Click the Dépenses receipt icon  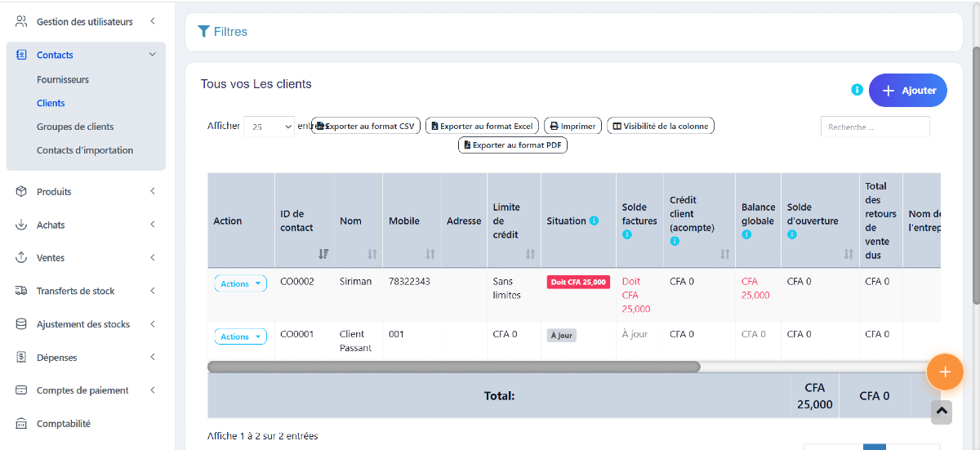[21, 357]
